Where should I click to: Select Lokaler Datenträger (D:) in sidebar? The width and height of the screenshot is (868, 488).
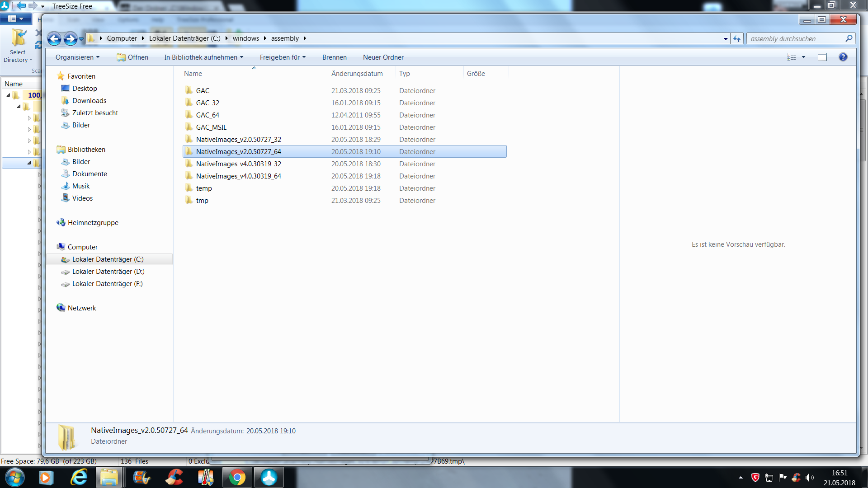click(108, 272)
